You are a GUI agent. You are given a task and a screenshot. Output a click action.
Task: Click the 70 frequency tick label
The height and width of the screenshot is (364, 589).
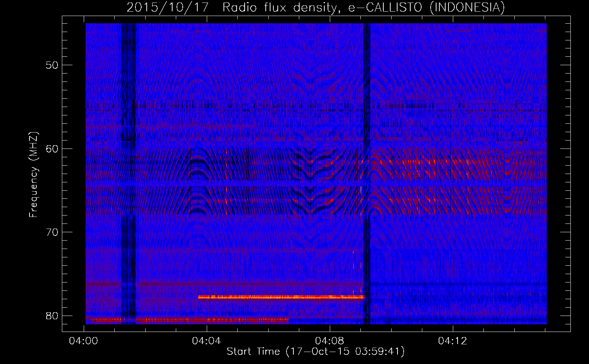coord(52,232)
